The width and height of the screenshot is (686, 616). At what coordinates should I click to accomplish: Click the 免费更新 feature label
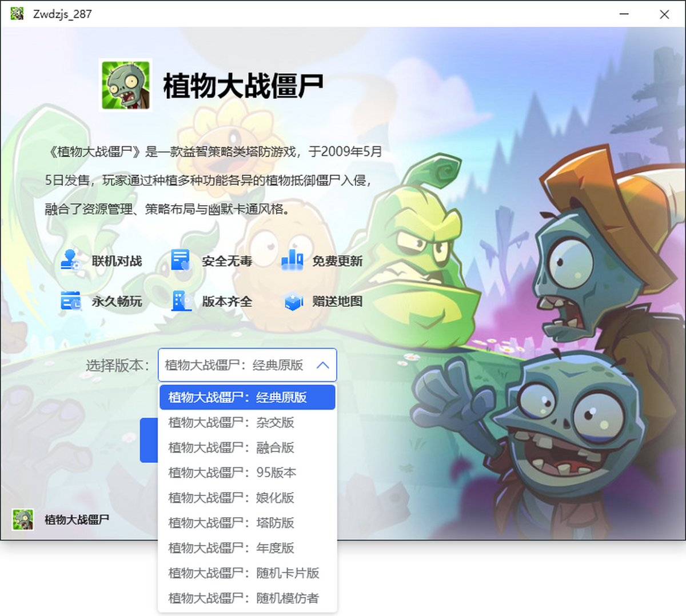pos(337,261)
